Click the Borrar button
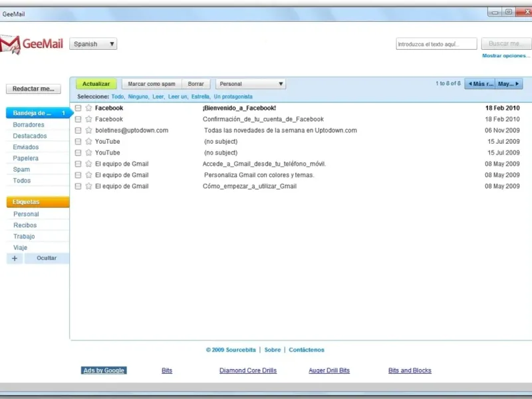 click(x=196, y=84)
